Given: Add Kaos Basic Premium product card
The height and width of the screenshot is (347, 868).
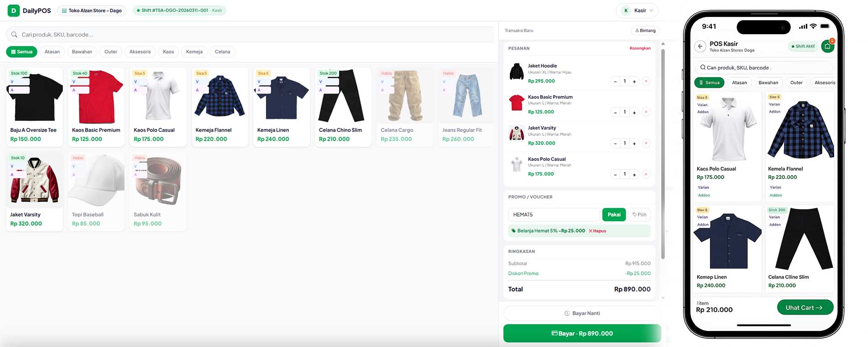Looking at the screenshot, I should 96,107.
